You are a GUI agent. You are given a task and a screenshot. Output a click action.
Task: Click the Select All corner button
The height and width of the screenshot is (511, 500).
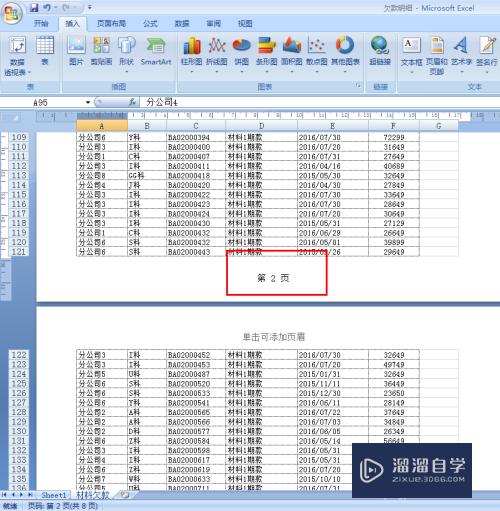coord(15,117)
